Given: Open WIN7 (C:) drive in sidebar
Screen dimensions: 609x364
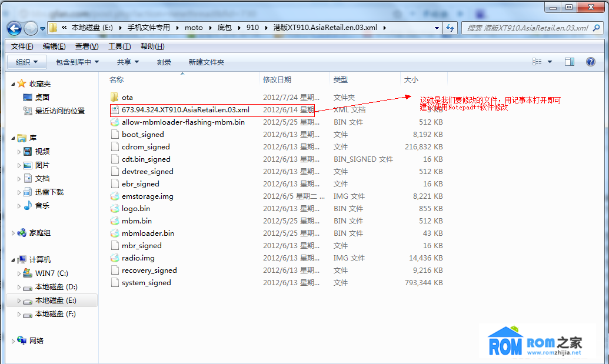Looking at the screenshot, I should click(x=51, y=273).
